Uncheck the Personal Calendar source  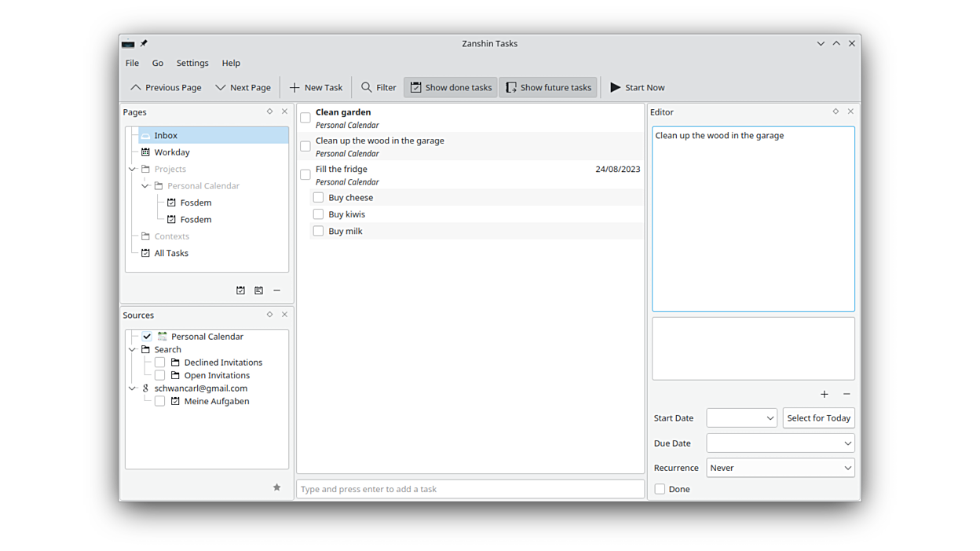click(147, 336)
